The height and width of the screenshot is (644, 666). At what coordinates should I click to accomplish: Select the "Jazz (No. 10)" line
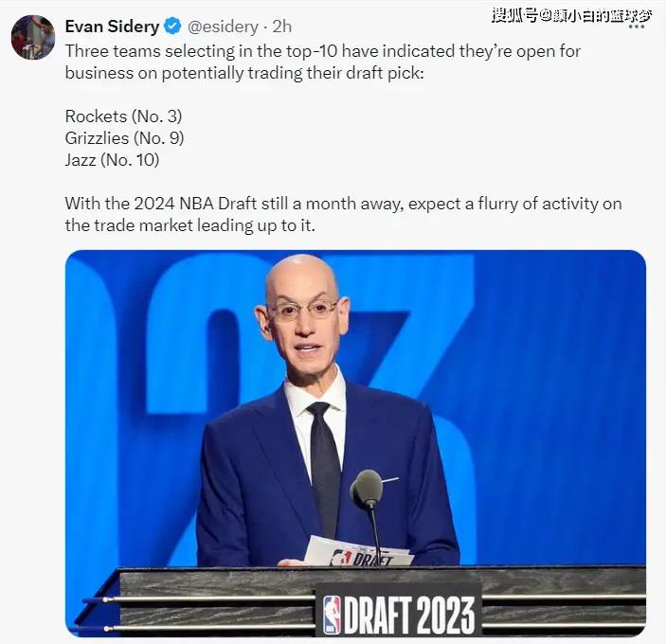pyautogui.click(x=112, y=160)
